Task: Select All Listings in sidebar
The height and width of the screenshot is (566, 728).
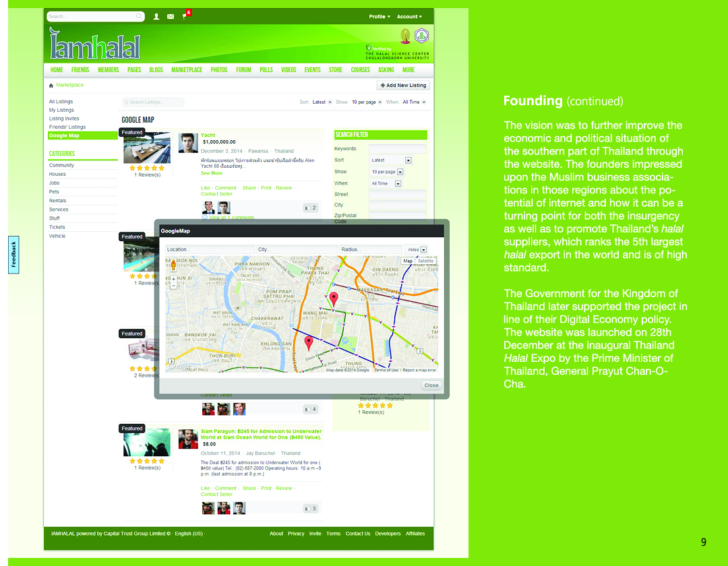Action: (x=61, y=102)
